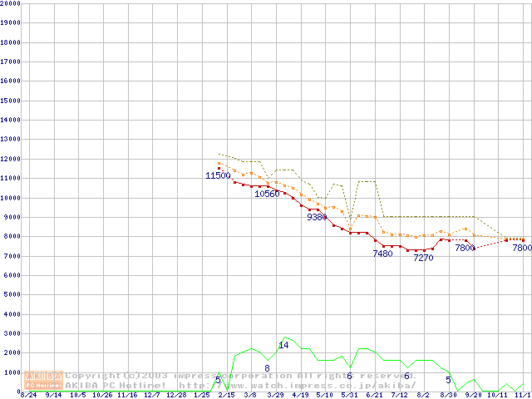This screenshot has width=532, height=399.
Task: Click the AKIBA PC Hotline logo
Action: pos(43,380)
